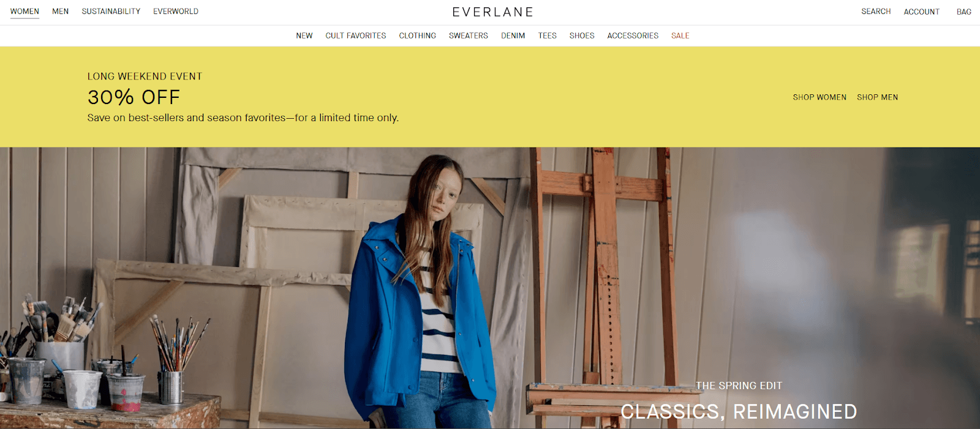The height and width of the screenshot is (429, 980).
Task: Open the Denim category
Action: 513,35
